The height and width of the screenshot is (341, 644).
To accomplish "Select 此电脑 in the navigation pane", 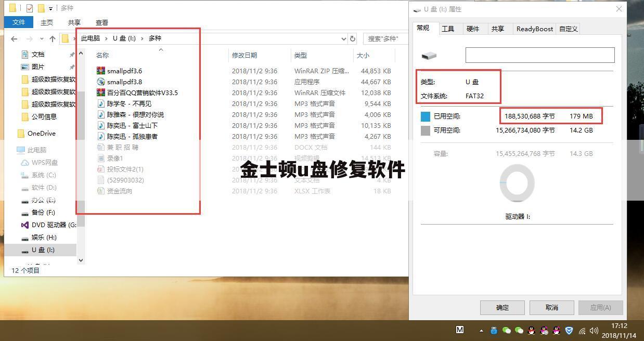I will (x=36, y=150).
